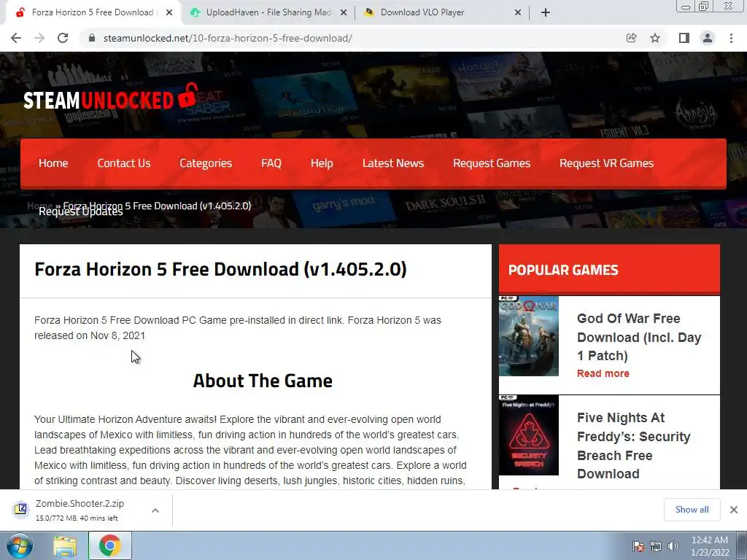Open Request VR Games in nav bar
Screen dimensions: 747x560
coord(606,163)
